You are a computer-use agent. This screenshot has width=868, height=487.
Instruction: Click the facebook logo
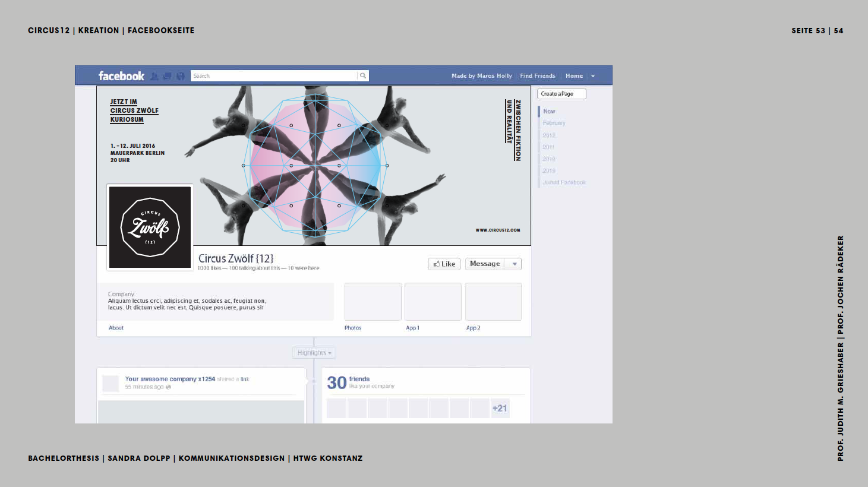[x=121, y=76]
